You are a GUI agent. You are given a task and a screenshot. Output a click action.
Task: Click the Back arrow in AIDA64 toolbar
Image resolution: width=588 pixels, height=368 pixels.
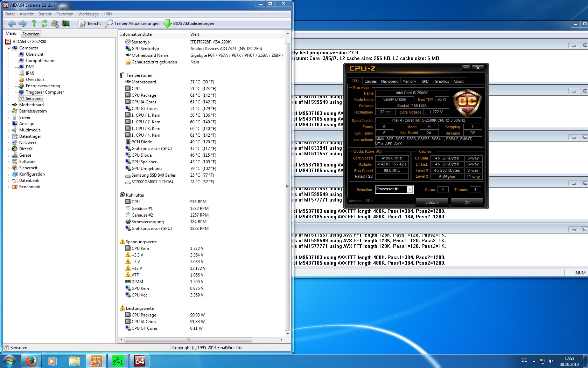coord(12,23)
